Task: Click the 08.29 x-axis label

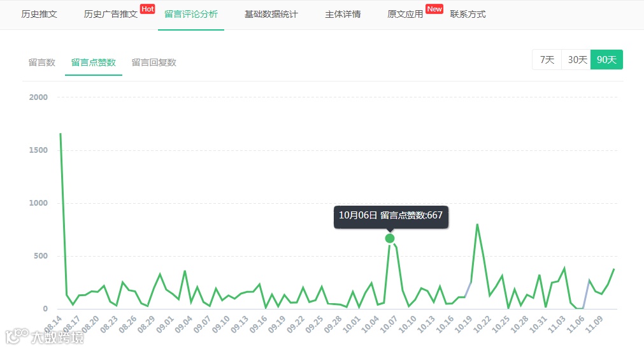Action: (x=147, y=324)
